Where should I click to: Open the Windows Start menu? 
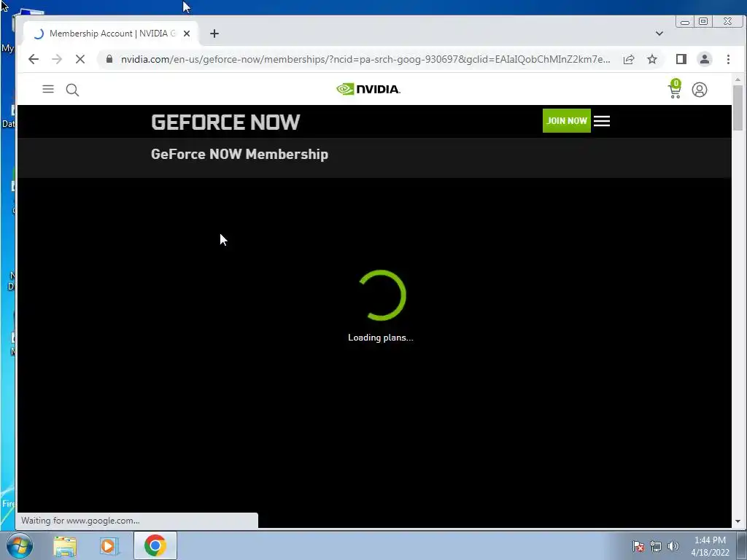click(20, 545)
